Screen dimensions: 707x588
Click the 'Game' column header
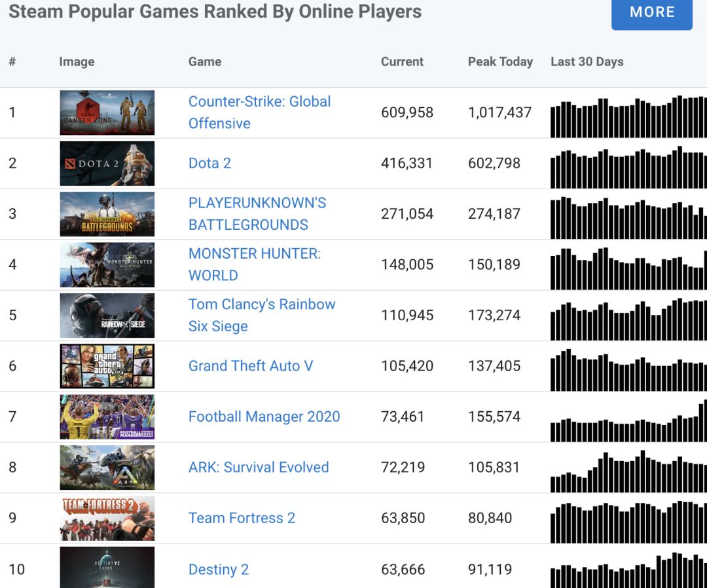tap(205, 62)
